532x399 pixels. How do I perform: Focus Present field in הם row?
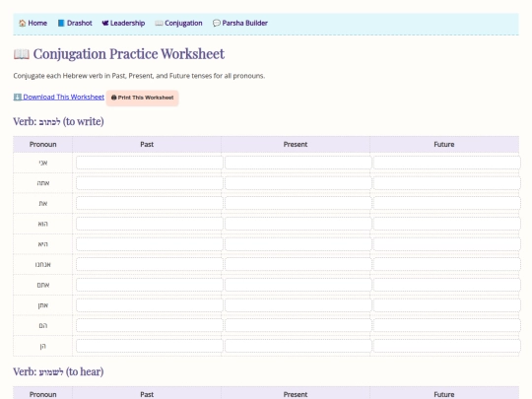[x=299, y=326]
